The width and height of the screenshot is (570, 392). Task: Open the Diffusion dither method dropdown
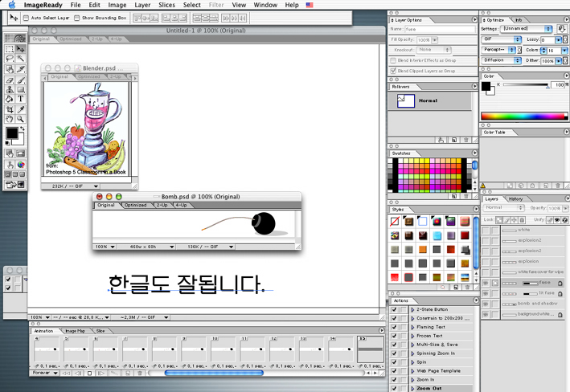pyautogui.click(x=502, y=60)
